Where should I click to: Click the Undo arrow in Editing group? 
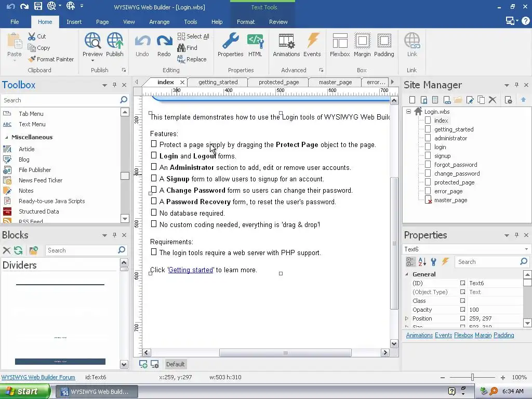pos(142,42)
